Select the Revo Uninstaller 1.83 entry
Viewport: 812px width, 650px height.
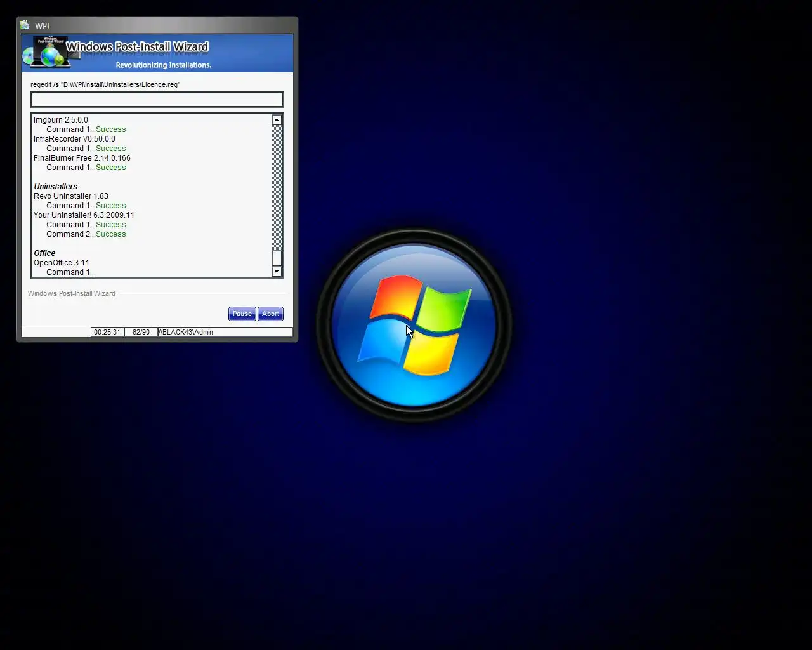(71, 196)
